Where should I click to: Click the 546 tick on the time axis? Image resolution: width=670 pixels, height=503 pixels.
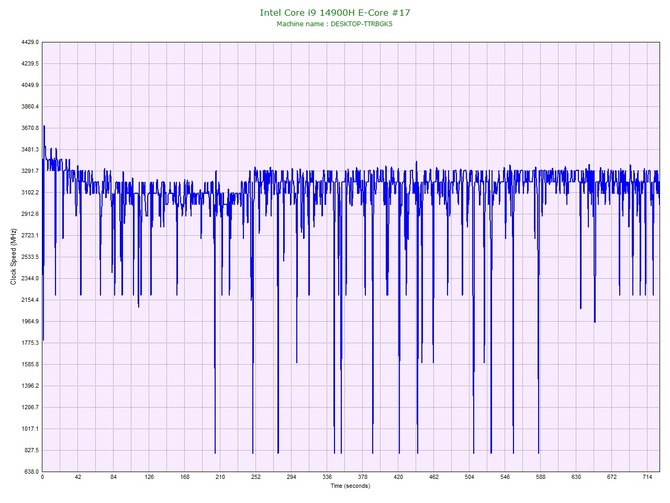coord(505,477)
